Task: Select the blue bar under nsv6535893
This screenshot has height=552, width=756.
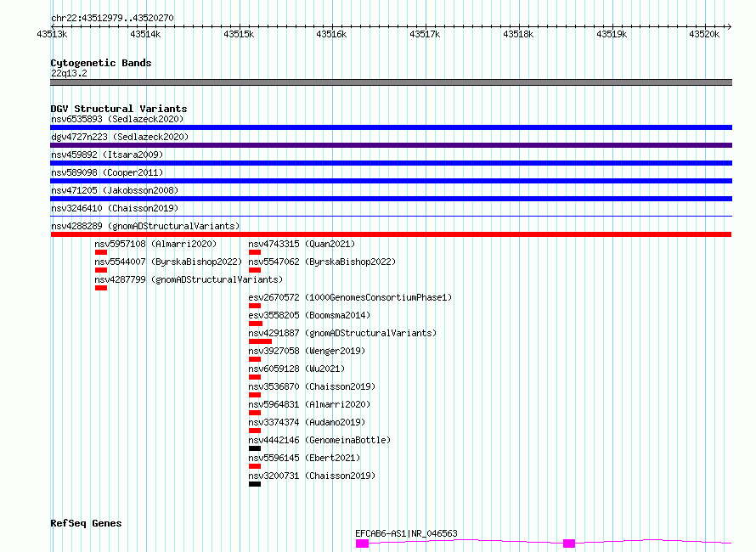Action: pyautogui.click(x=391, y=127)
